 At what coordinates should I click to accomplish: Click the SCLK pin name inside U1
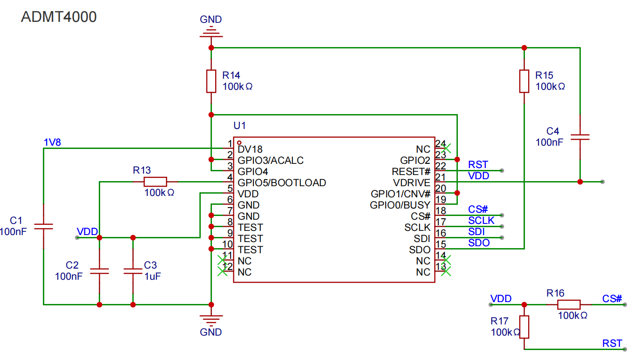[x=418, y=227]
